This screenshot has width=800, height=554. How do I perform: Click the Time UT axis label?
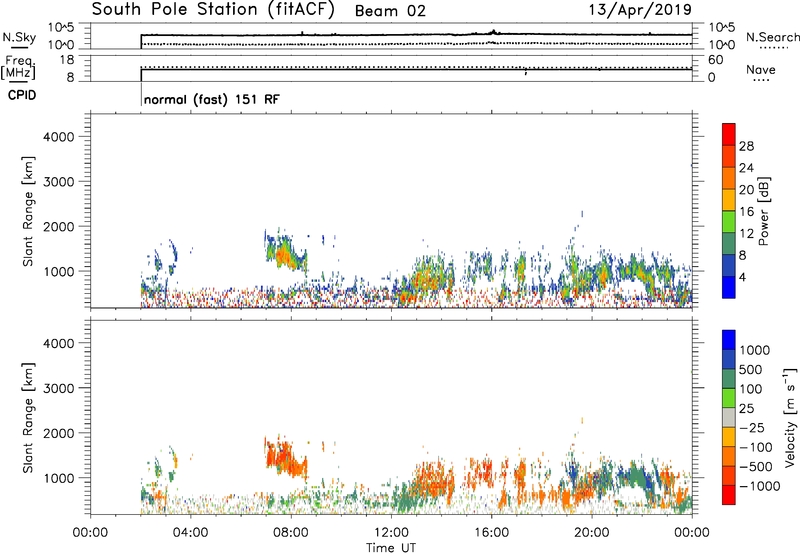pyautogui.click(x=391, y=548)
